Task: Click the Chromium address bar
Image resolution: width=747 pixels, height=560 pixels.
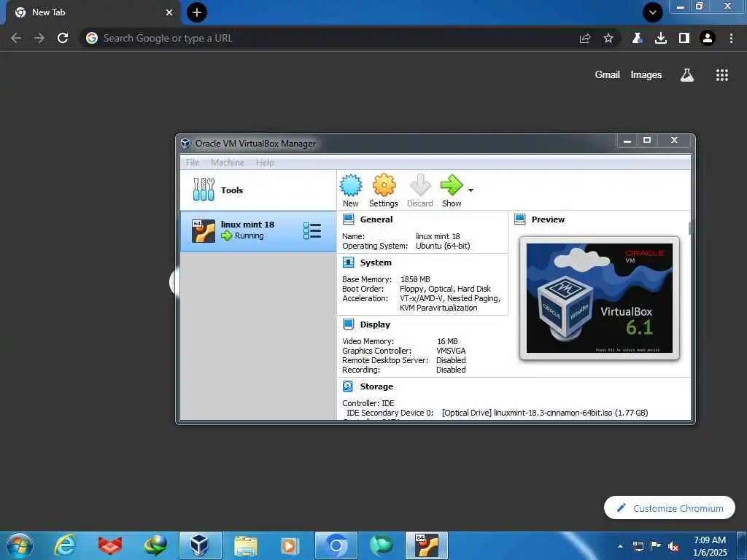Action: tap(333, 38)
